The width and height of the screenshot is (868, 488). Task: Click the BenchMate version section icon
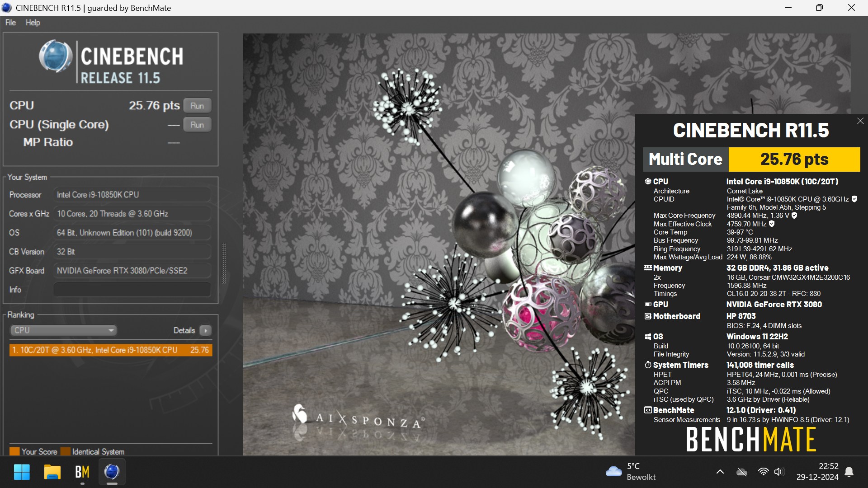pyautogui.click(x=648, y=410)
